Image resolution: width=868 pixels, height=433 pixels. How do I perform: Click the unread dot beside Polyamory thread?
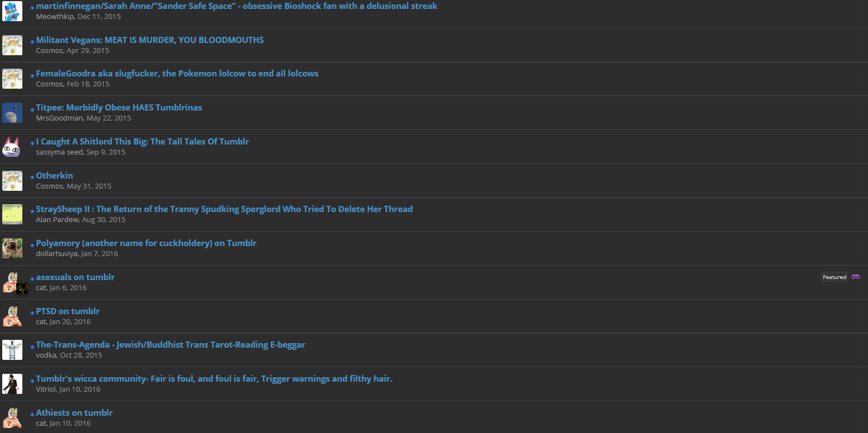click(x=32, y=245)
